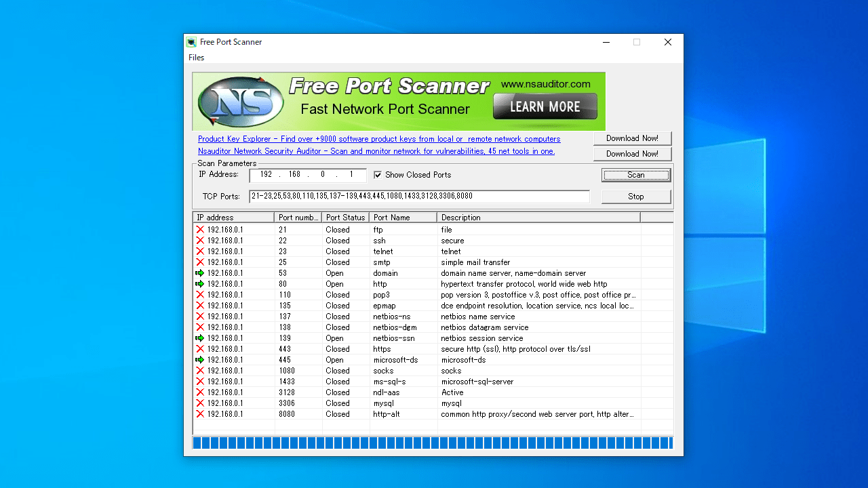Click the green arrow icon on the netbios-ssn row

pyautogui.click(x=200, y=338)
